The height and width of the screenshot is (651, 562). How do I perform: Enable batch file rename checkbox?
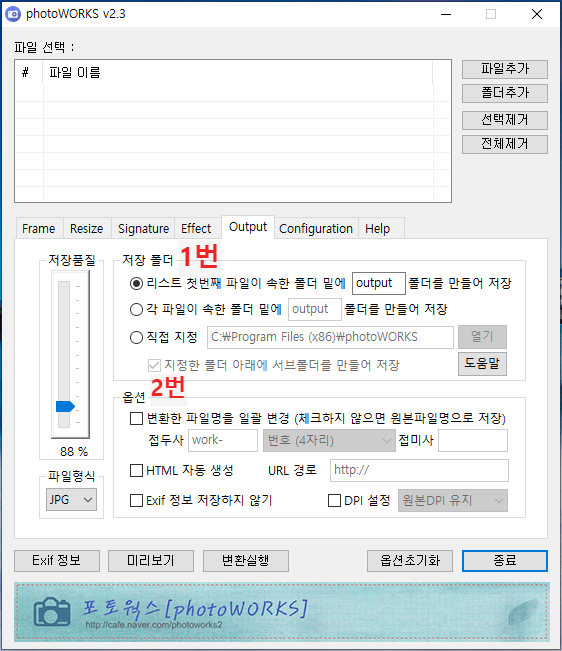coord(136,418)
